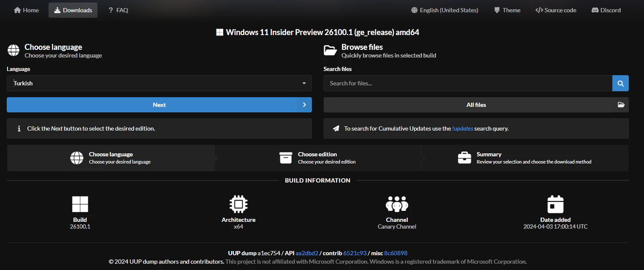Click the Windows logo beside the build title
644x270 pixels.
pyautogui.click(x=219, y=32)
